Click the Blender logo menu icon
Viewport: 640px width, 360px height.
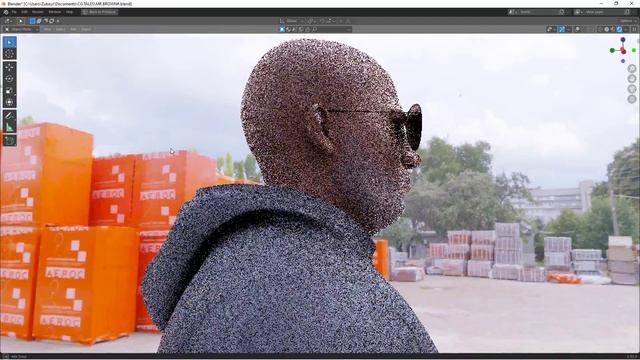click(6, 12)
